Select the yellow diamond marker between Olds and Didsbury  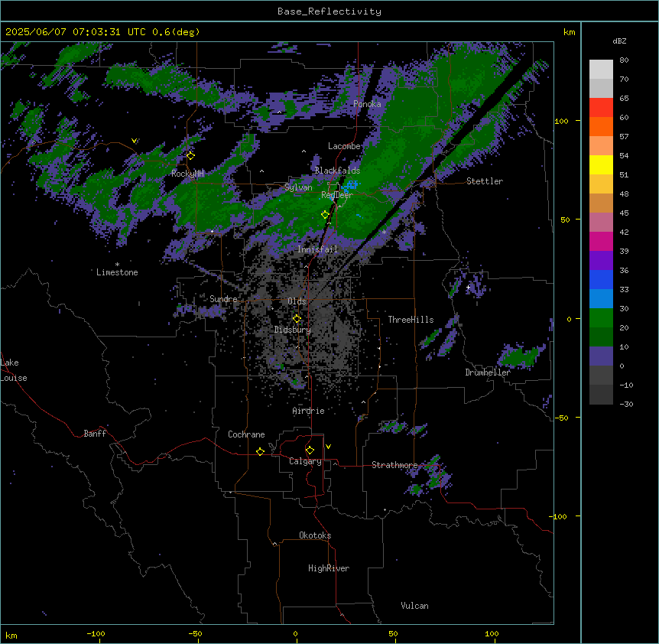coord(297,319)
